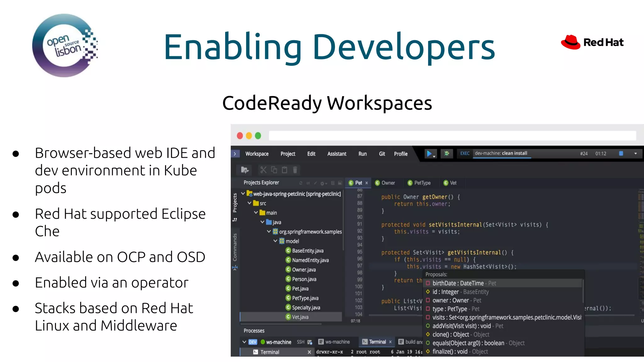The width and height of the screenshot is (644, 362).
Task: Switch to the Owner editor tab
Action: pyautogui.click(x=385, y=183)
